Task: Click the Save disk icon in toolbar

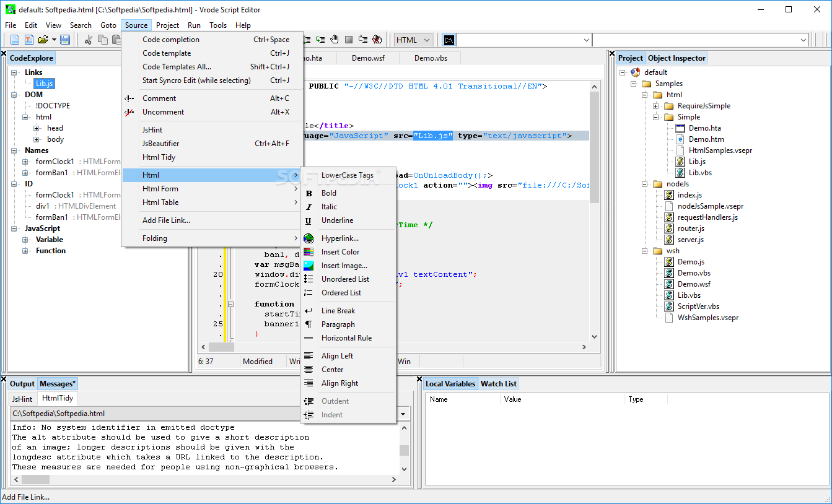Action: 65,40
